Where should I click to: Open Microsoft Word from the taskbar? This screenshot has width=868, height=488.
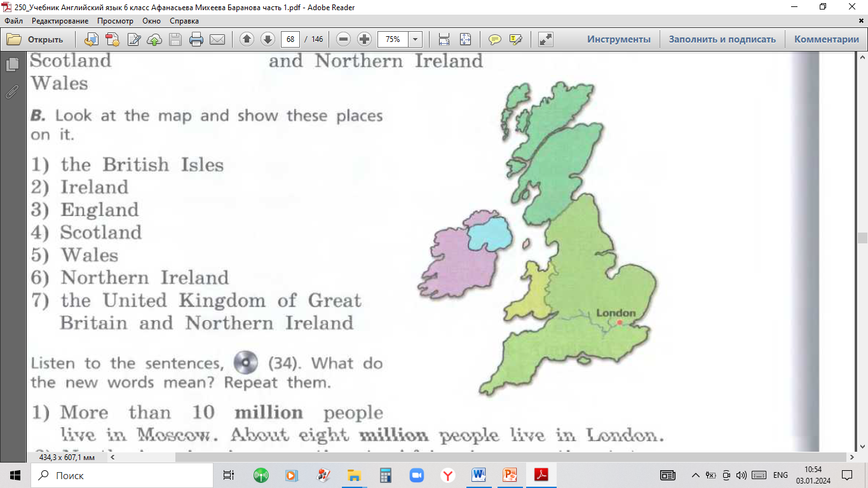[x=478, y=475]
